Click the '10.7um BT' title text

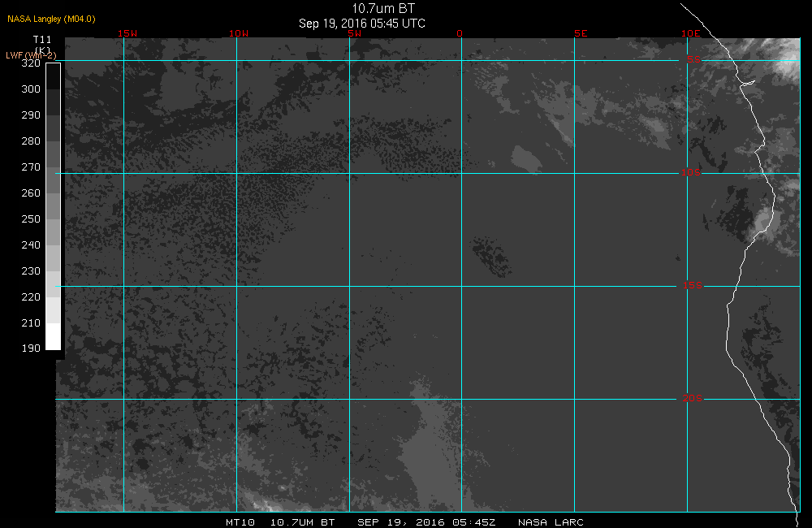click(383, 9)
